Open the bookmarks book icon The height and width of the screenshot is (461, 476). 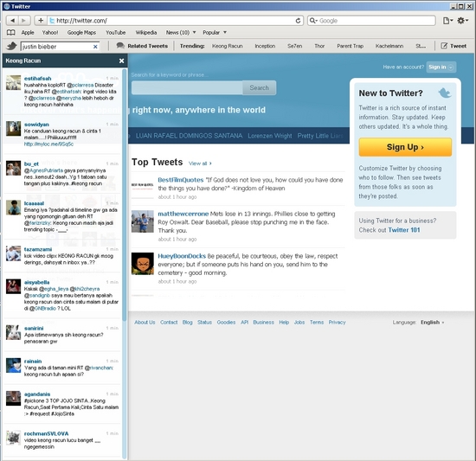point(11,33)
